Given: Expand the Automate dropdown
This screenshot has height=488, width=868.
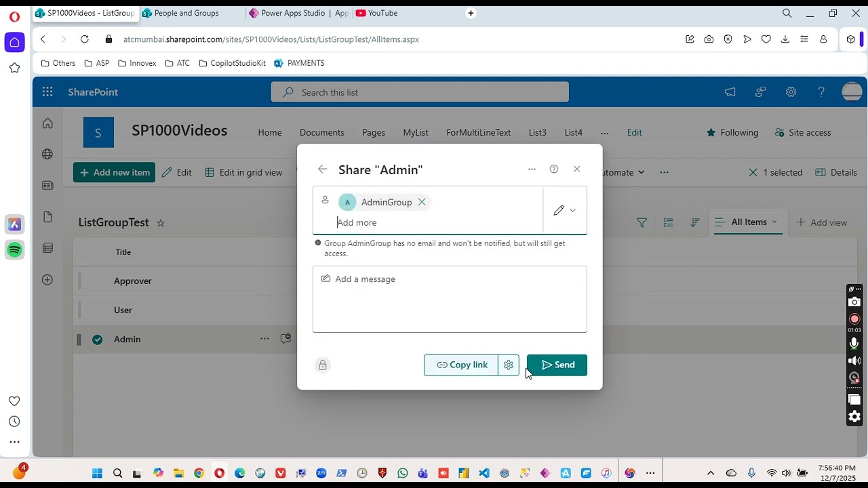Looking at the screenshot, I should (x=623, y=172).
